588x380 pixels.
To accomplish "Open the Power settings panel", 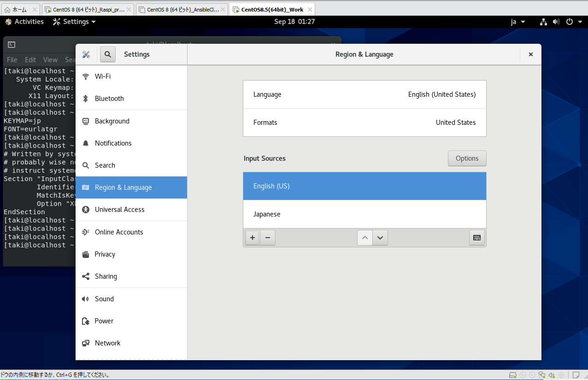I will pyautogui.click(x=131, y=321).
